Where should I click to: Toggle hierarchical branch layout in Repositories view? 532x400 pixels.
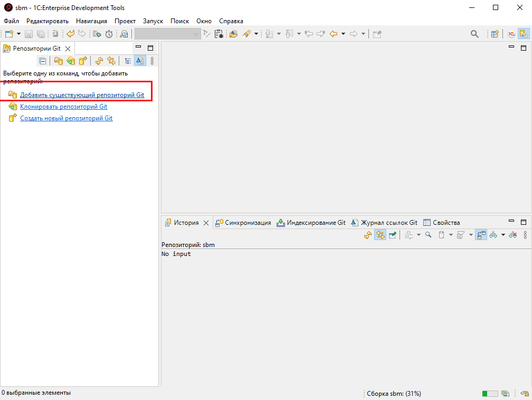pos(128,61)
